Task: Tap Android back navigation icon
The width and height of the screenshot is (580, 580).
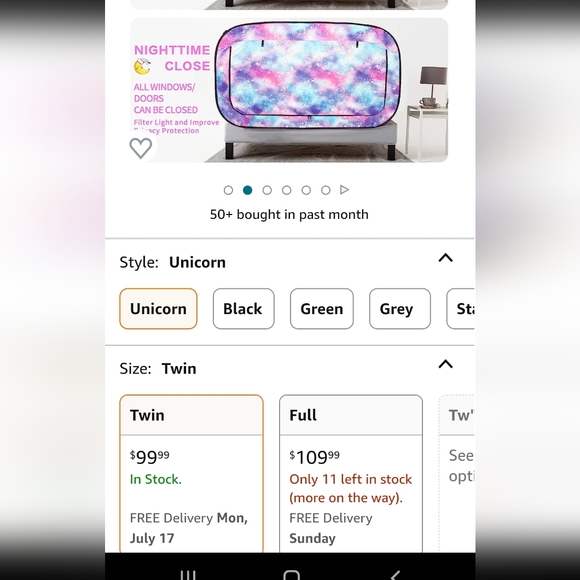Action: point(395,575)
